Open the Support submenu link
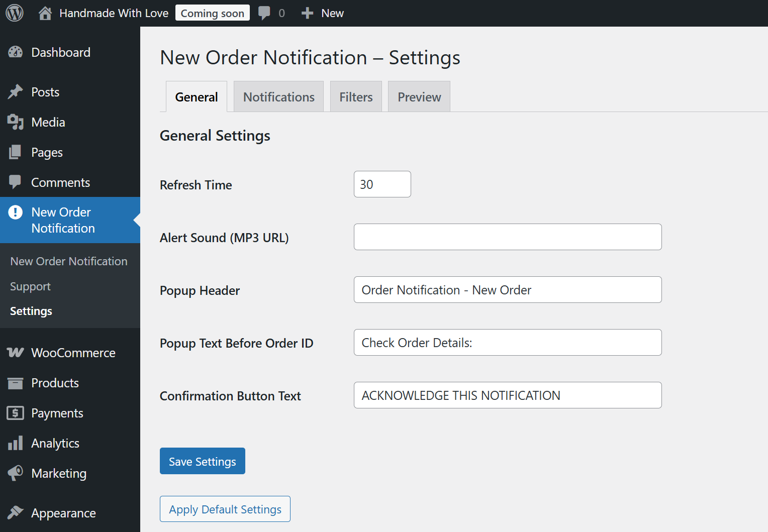Viewport: 768px width, 532px height. 30,286
